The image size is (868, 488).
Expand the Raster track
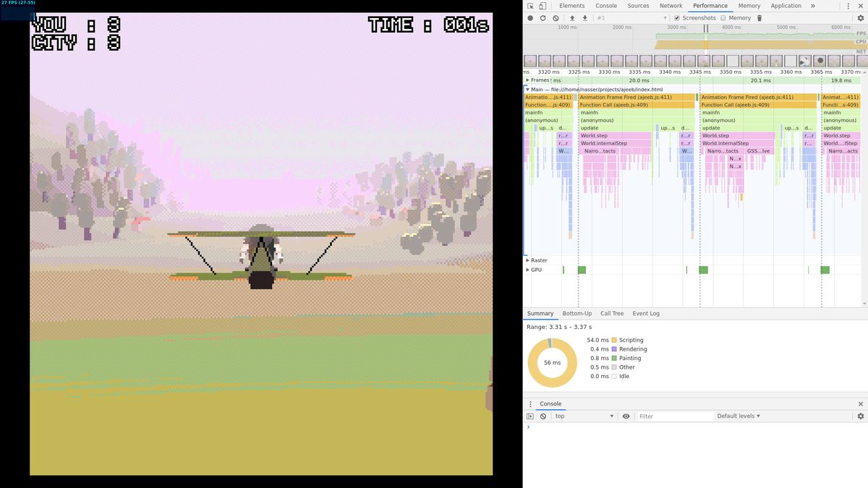(528, 260)
